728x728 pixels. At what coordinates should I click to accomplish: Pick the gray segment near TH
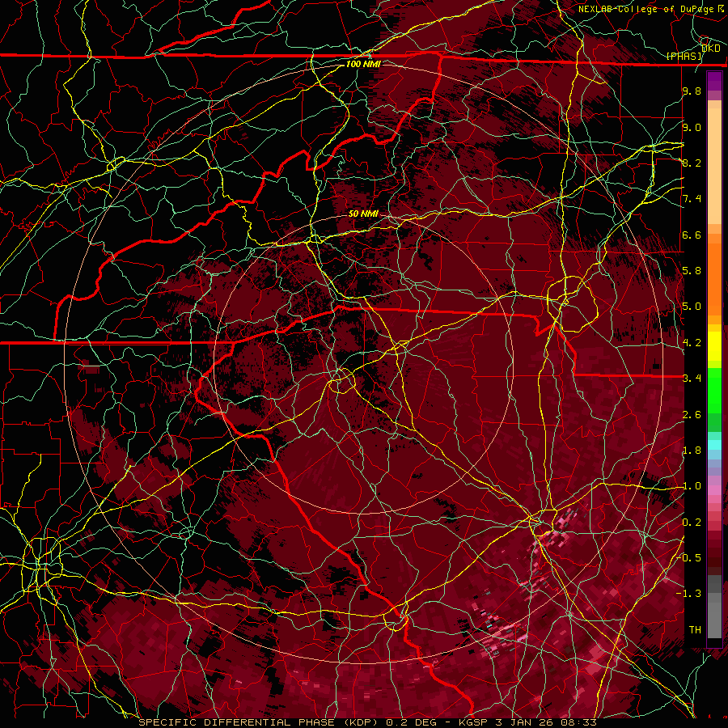coord(714,620)
